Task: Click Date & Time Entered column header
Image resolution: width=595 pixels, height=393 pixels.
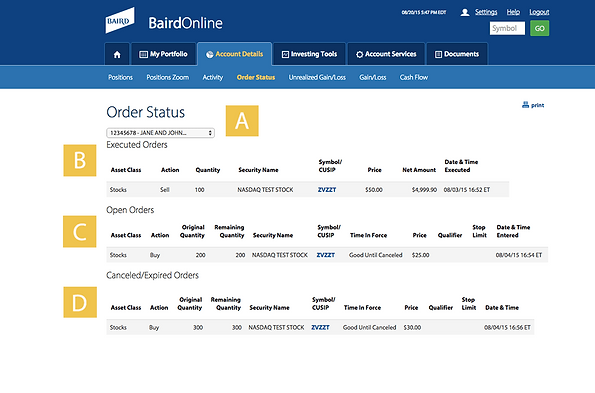Action: (513, 231)
